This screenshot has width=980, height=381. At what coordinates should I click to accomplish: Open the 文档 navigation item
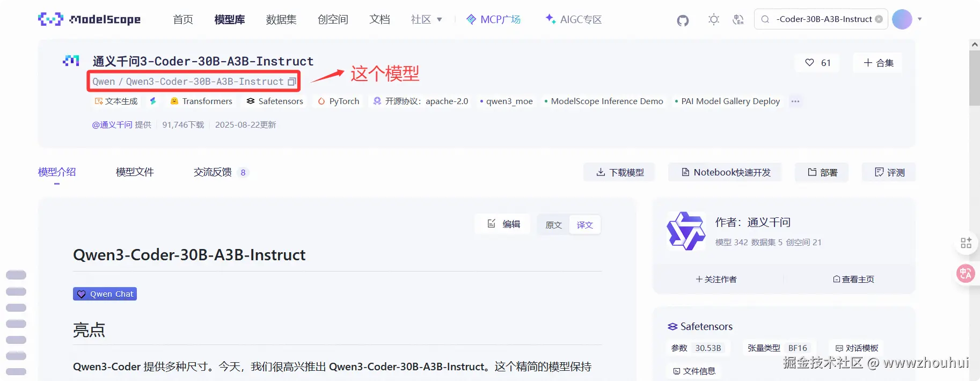[379, 19]
